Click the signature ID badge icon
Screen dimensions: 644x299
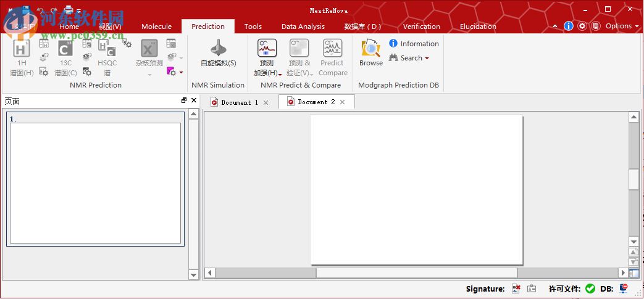[x=532, y=289]
